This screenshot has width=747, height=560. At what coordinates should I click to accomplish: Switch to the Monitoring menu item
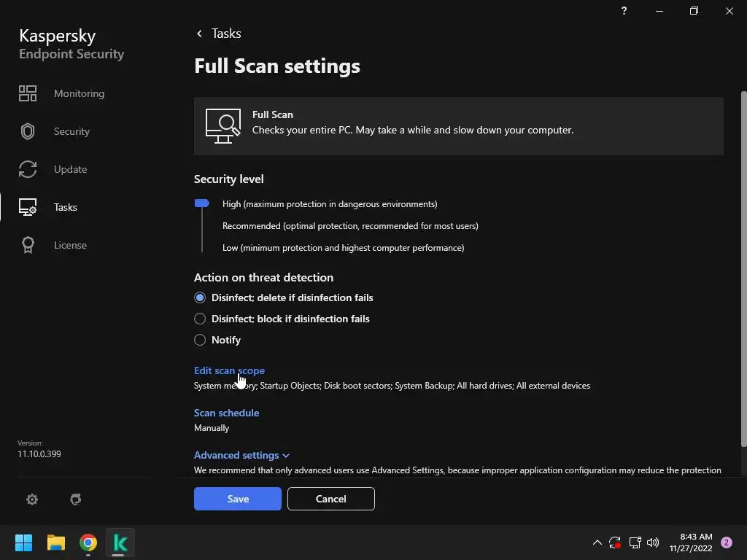click(x=79, y=93)
